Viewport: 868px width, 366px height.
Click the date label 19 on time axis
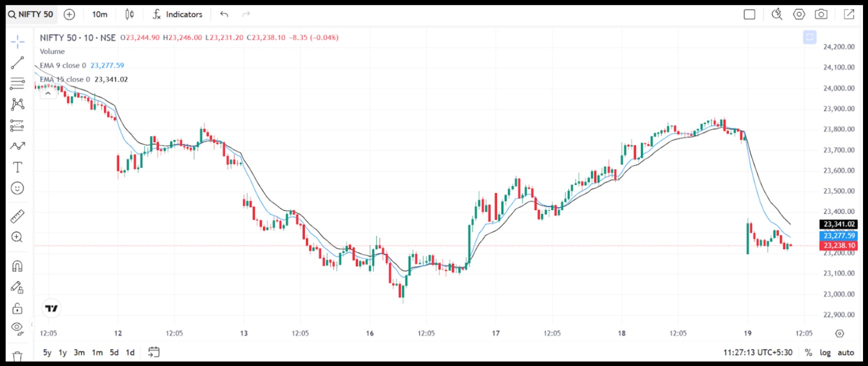[747, 333]
